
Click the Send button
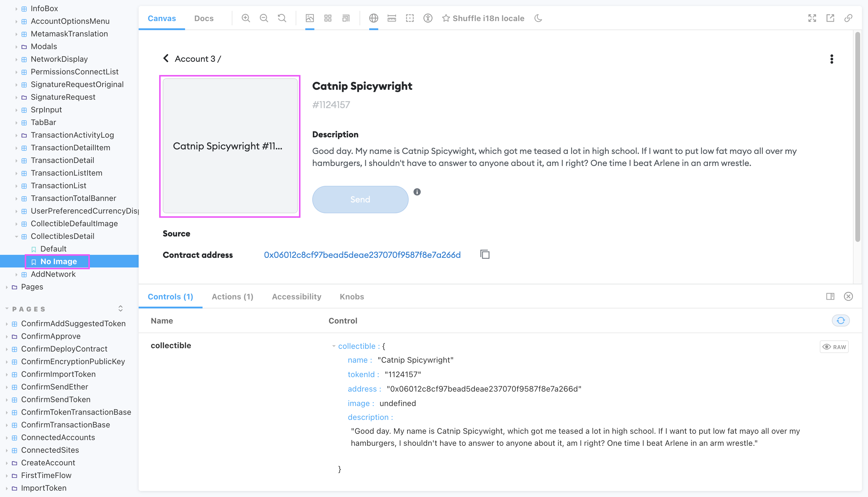tap(360, 199)
